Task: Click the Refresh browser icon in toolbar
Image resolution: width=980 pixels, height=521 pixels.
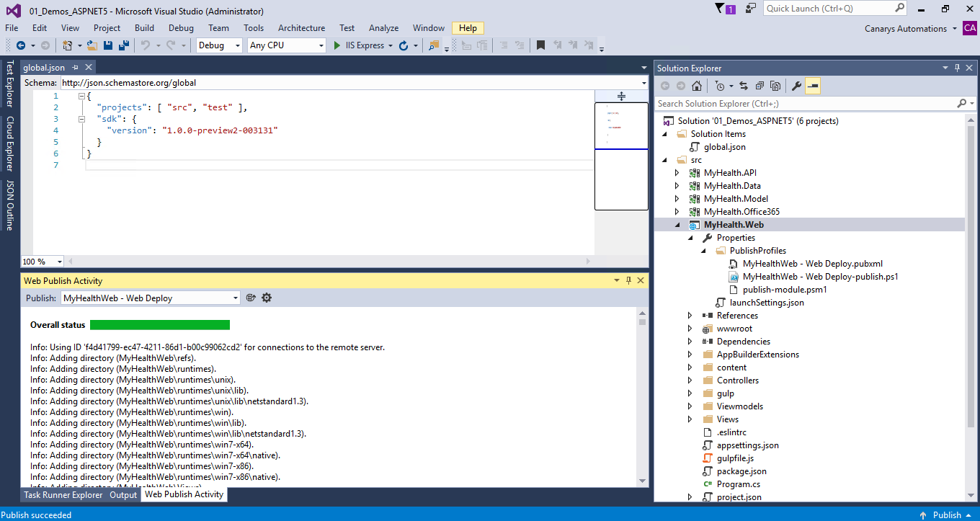Action: click(404, 45)
